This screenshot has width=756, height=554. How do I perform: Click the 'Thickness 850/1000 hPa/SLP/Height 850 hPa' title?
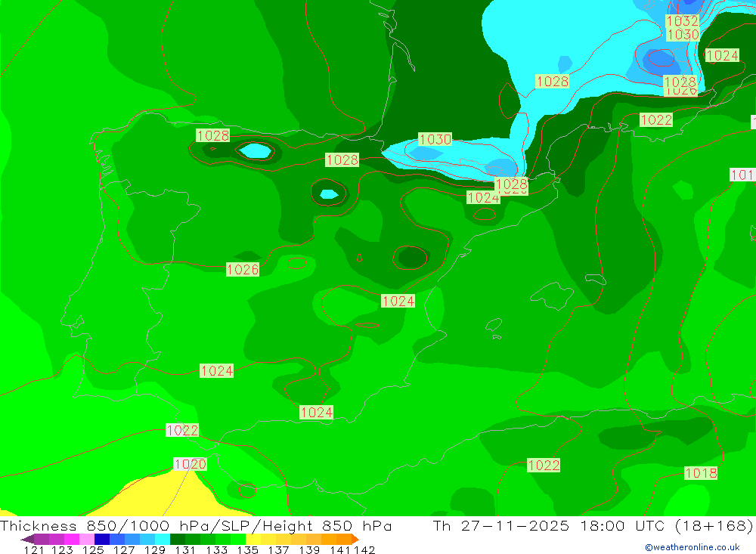[x=196, y=525]
